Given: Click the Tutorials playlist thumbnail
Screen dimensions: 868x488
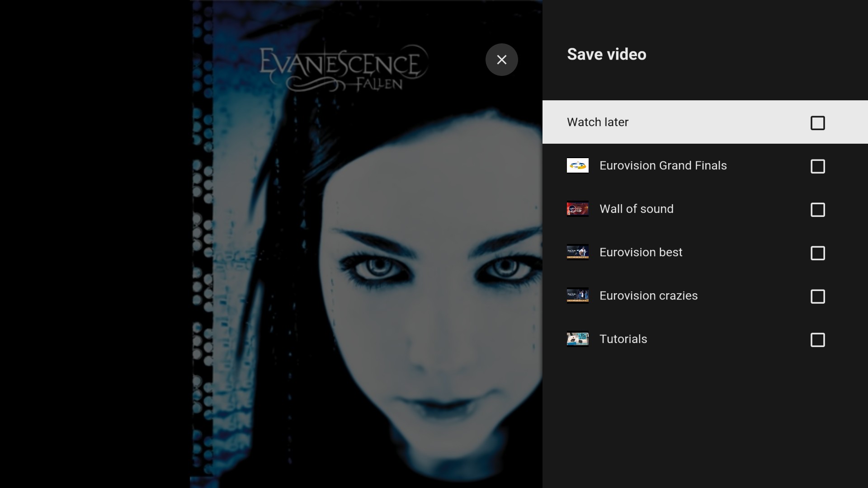Looking at the screenshot, I should 577,339.
